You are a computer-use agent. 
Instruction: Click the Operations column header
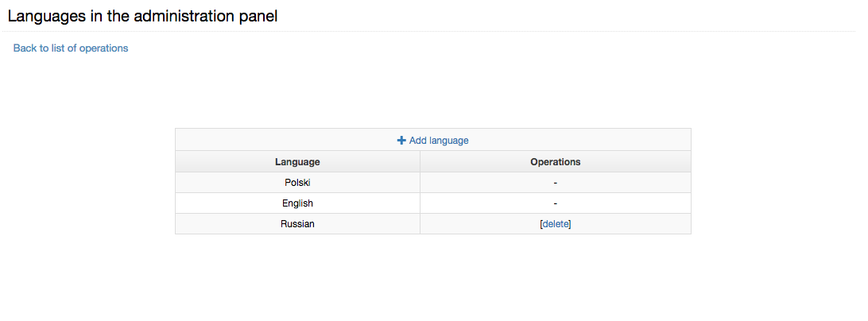pyautogui.click(x=556, y=161)
